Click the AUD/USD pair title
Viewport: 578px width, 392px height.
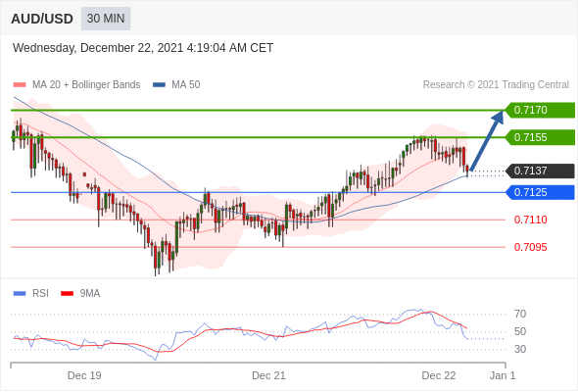(42, 19)
